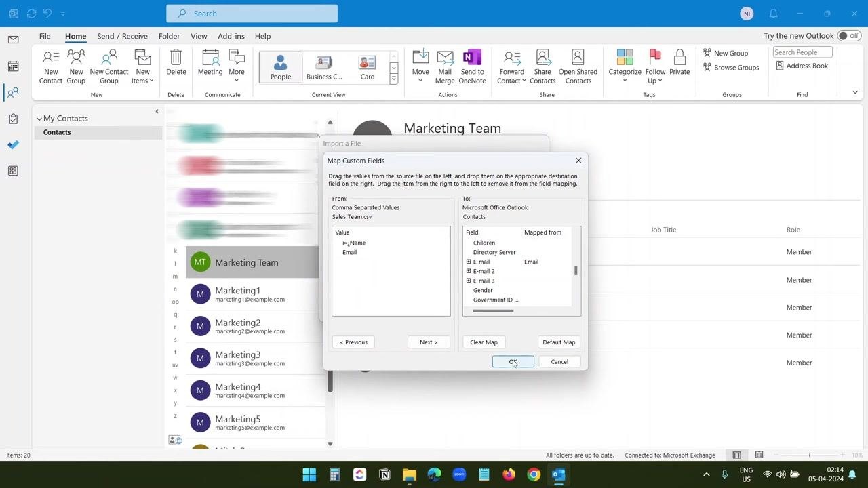Open More Apps in the sidebar

(13, 171)
